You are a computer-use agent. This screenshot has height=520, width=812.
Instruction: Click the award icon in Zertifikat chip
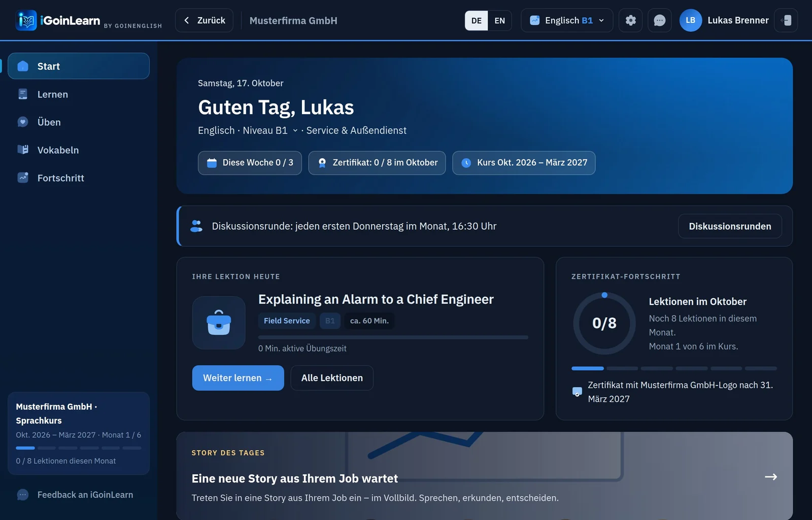pos(322,163)
